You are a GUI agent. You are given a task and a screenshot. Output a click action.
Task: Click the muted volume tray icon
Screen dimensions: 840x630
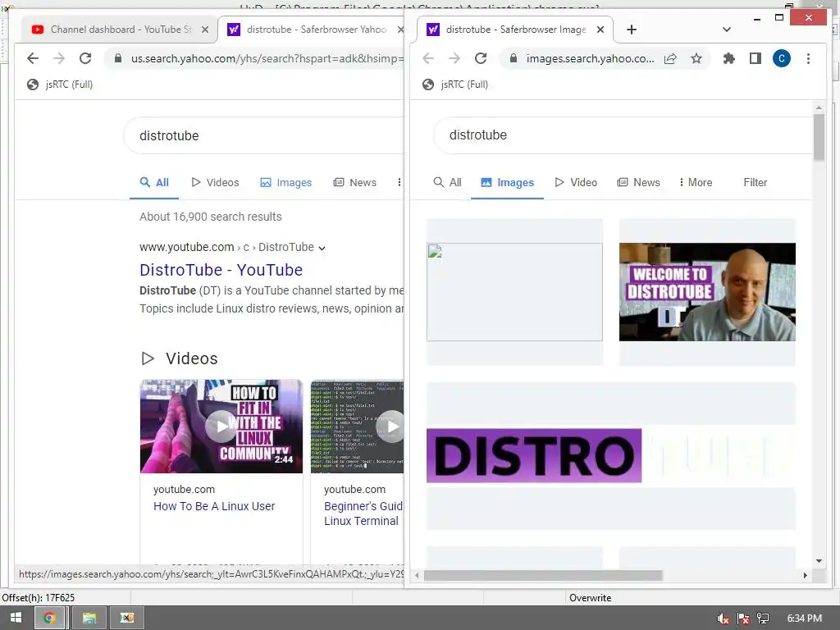click(724, 619)
